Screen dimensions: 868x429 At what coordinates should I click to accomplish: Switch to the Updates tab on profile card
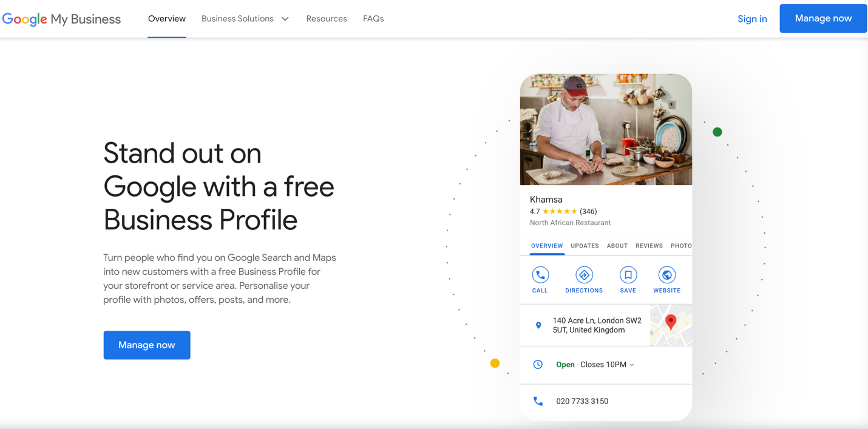(585, 246)
